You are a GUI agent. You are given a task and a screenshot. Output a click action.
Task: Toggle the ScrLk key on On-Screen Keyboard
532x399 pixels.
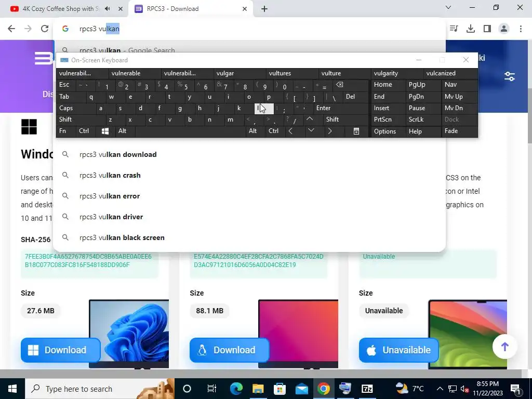point(423,119)
